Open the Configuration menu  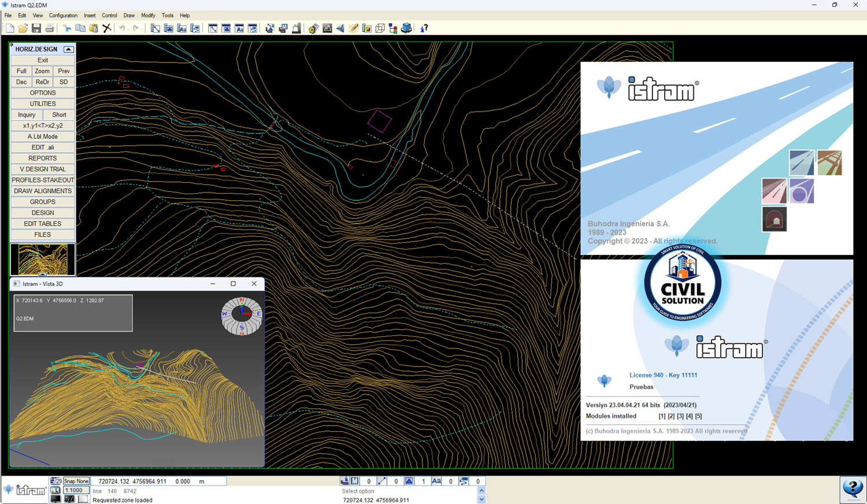pyautogui.click(x=63, y=16)
